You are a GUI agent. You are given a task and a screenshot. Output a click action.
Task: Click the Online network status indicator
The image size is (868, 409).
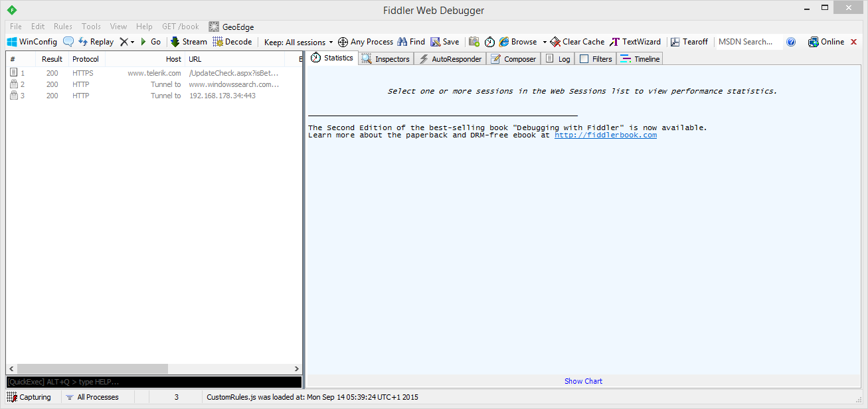(826, 42)
